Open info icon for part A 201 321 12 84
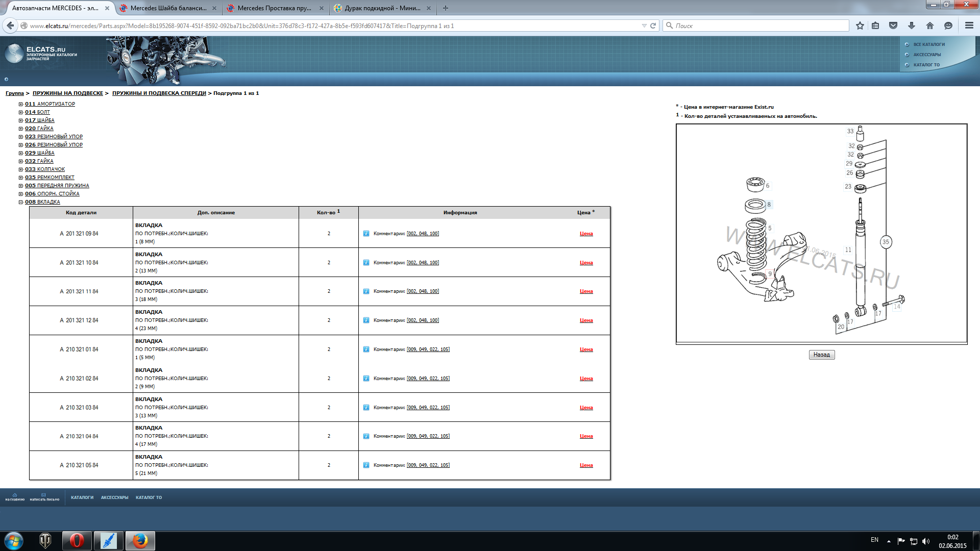The image size is (980, 551). point(366,320)
